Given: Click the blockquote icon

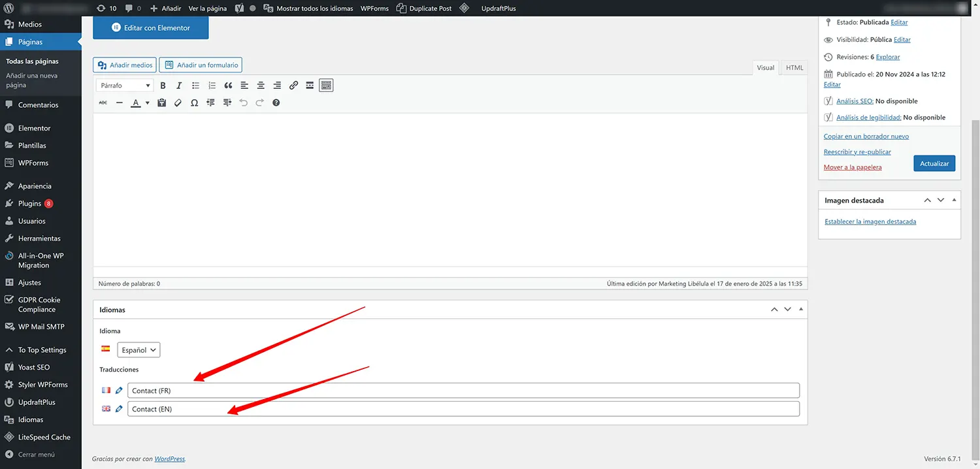Looking at the screenshot, I should (x=228, y=86).
